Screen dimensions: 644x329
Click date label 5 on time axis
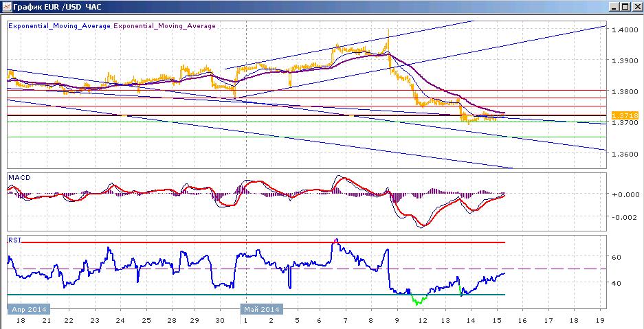(296, 320)
